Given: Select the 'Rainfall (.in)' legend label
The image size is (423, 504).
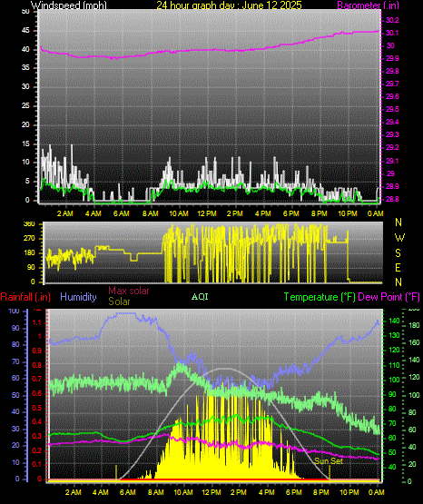Looking at the screenshot, I should [25, 297].
